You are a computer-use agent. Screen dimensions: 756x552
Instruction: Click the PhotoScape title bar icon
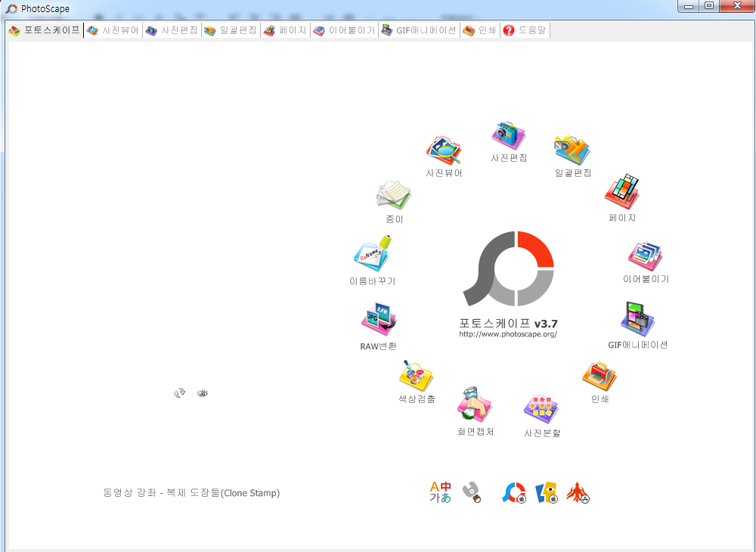click(11, 8)
